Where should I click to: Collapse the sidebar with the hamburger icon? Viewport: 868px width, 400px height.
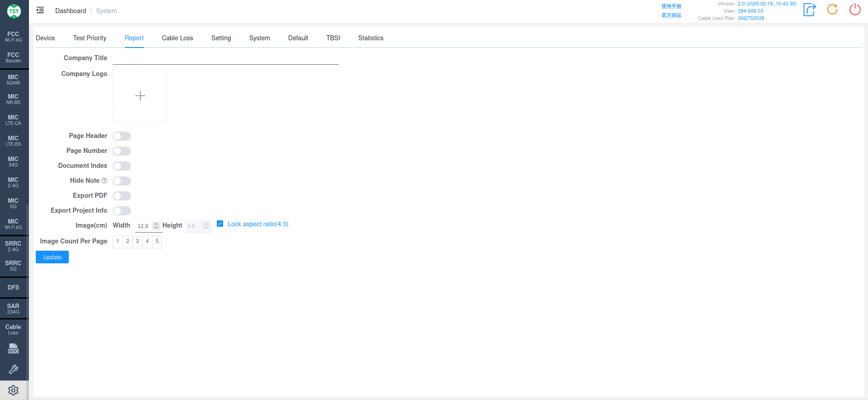coord(40,10)
